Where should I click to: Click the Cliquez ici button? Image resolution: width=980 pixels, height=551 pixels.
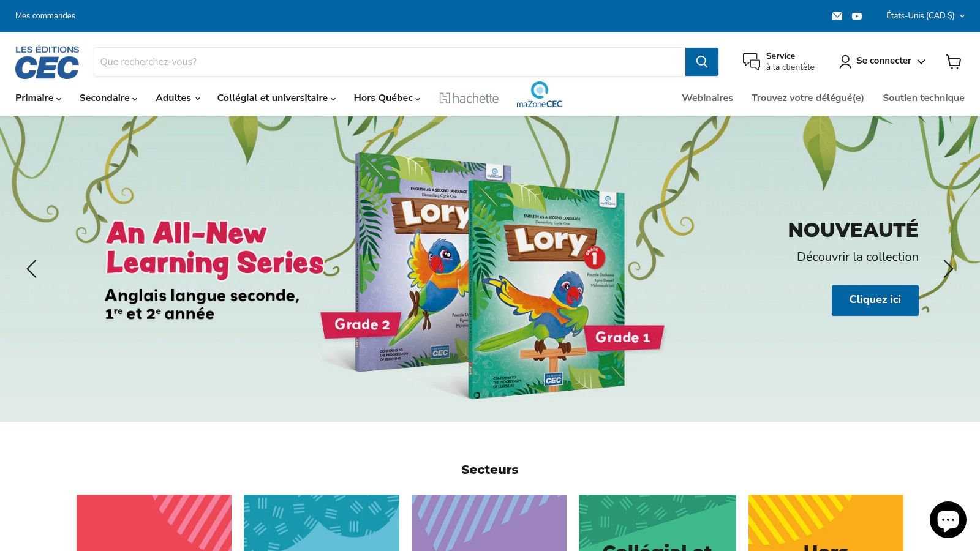(875, 300)
